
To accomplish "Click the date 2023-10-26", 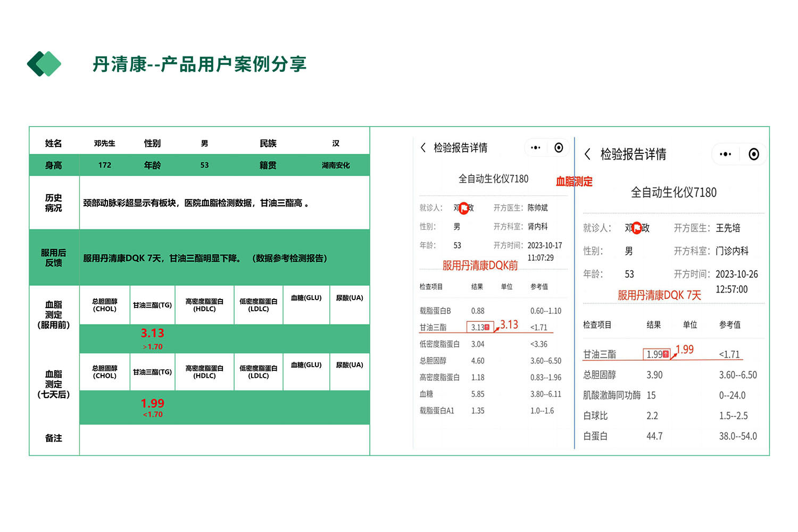I will pos(737,274).
